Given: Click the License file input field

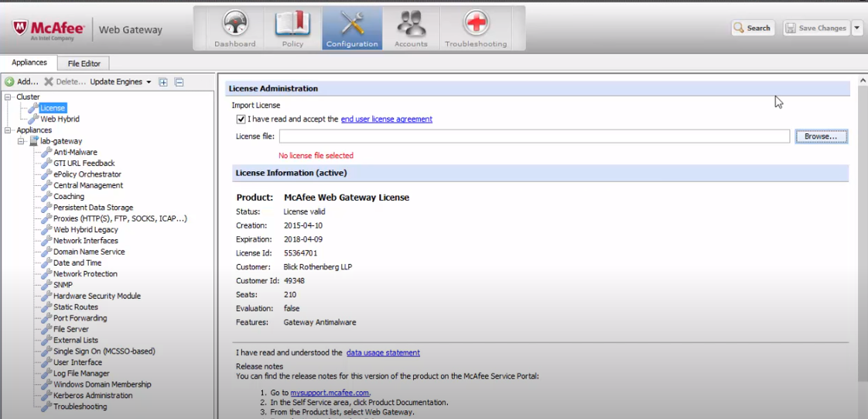Looking at the screenshot, I should 534,136.
